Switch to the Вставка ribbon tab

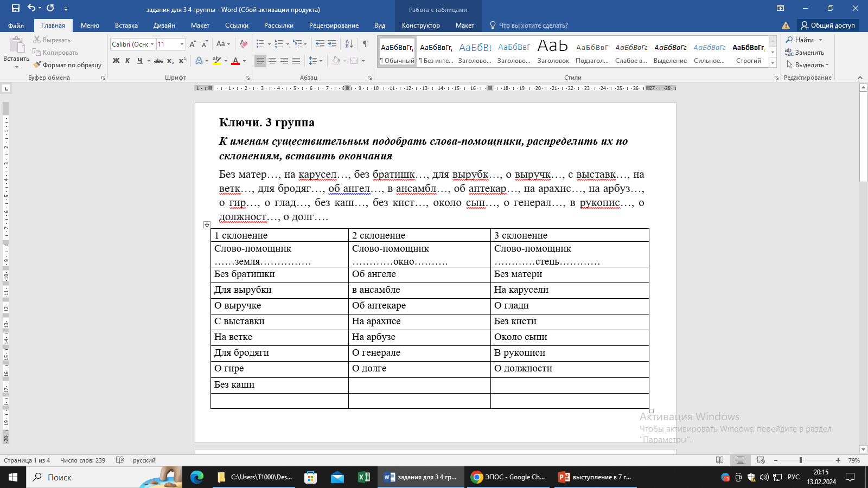126,25
